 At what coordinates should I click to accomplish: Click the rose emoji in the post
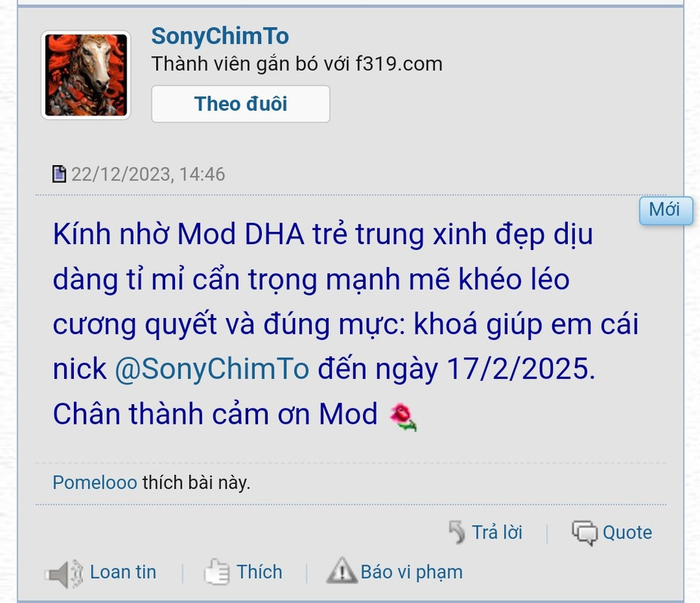[x=403, y=417]
